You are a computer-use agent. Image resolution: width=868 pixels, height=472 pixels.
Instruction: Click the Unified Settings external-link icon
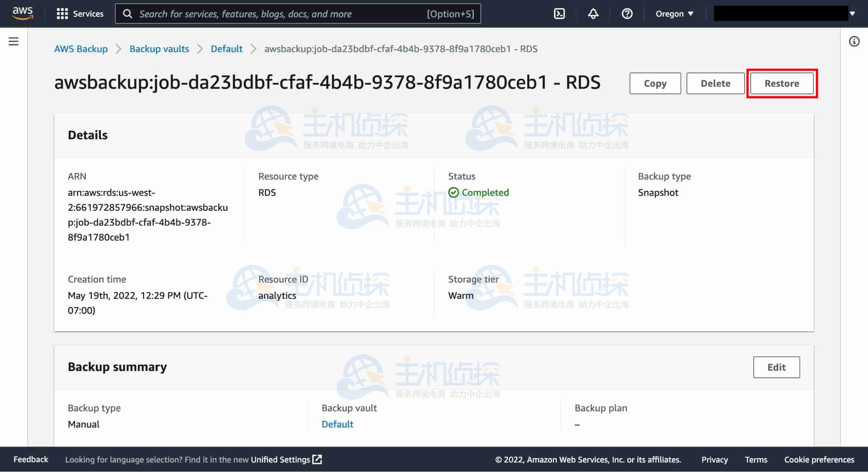pos(317,459)
